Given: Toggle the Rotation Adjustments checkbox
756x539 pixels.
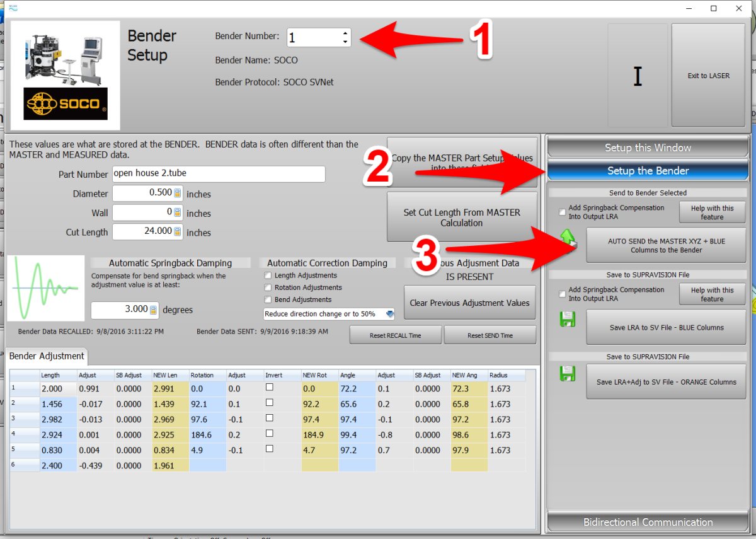Looking at the screenshot, I should pos(268,287).
